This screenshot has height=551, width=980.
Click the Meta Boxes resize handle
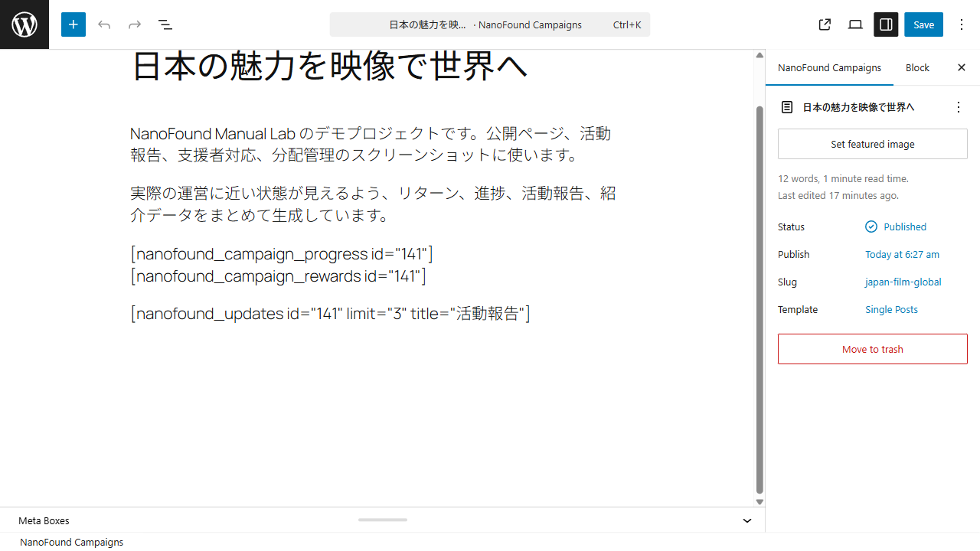pos(383,520)
